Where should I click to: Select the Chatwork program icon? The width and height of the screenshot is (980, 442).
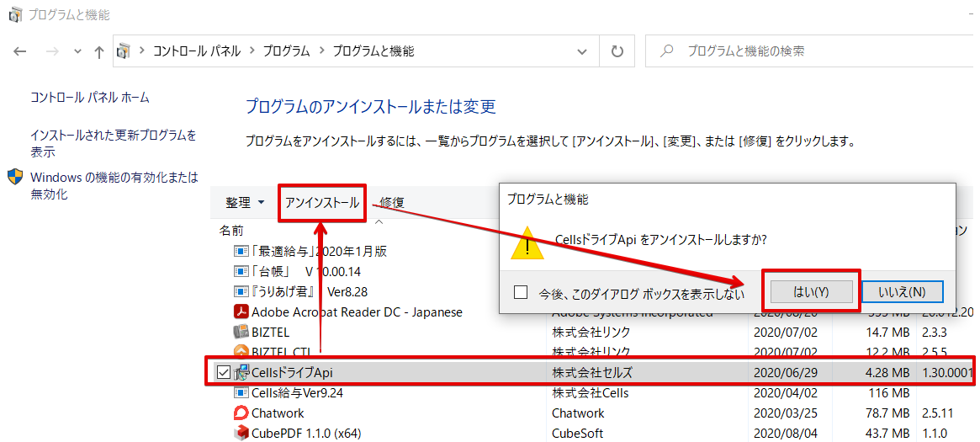tap(241, 413)
